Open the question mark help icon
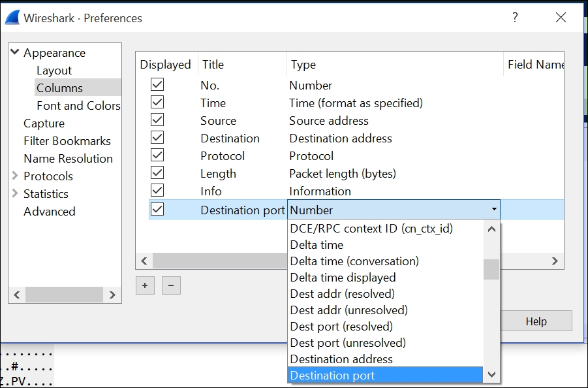Image resolution: width=588 pixels, height=388 pixels. point(516,17)
